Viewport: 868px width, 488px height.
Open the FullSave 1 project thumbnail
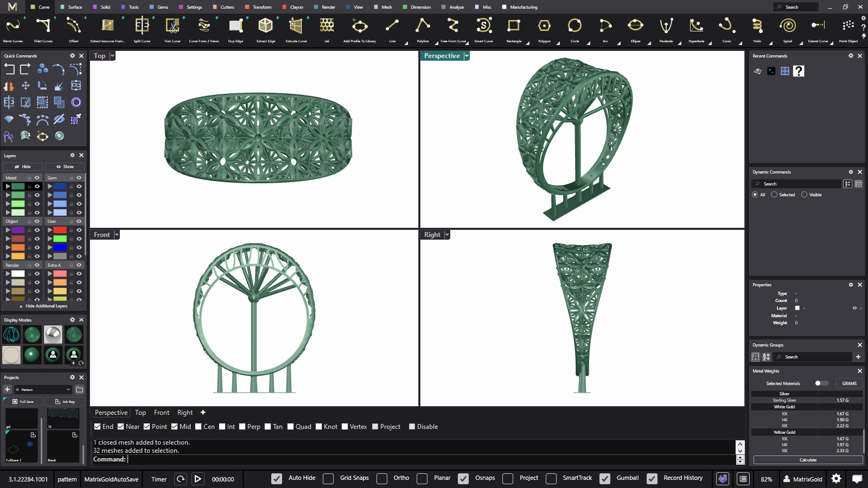pyautogui.click(x=22, y=446)
